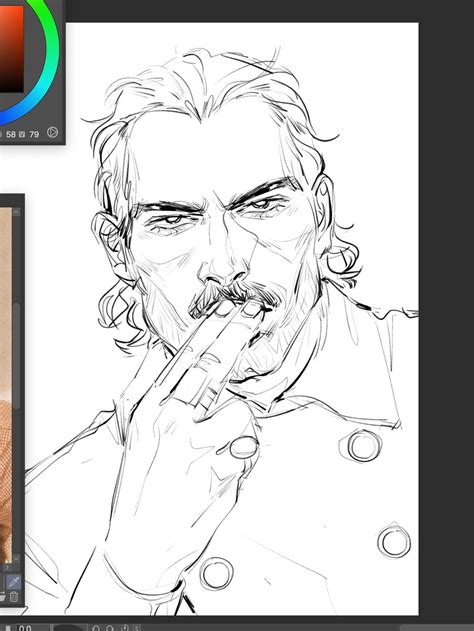This screenshot has width=474, height=631.
Task: Click the saturation value field showing 58
Action: point(11,134)
